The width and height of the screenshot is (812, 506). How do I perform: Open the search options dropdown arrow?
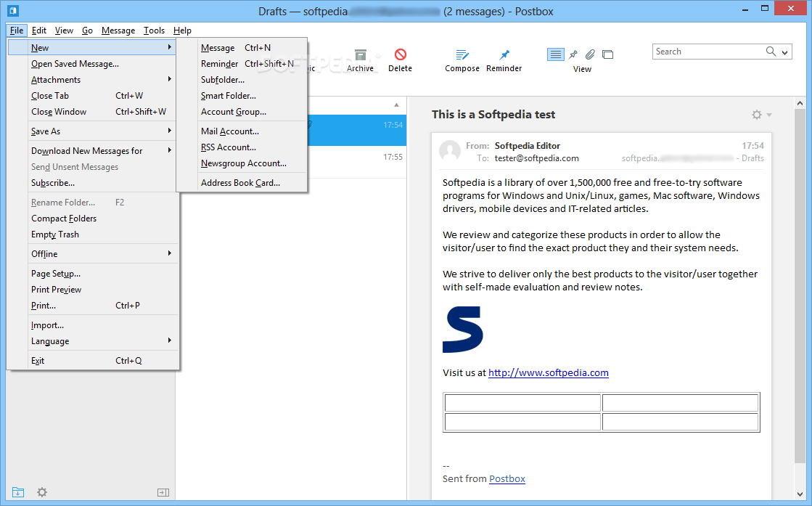(x=784, y=52)
